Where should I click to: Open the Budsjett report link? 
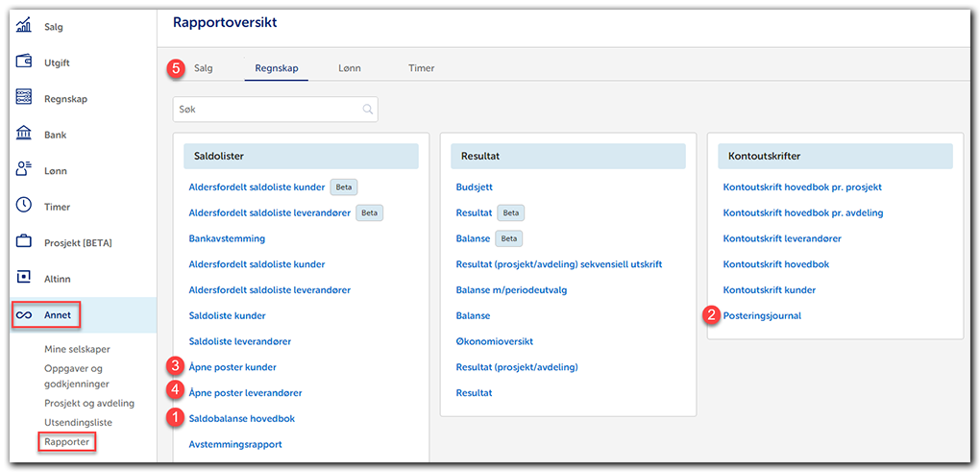474,187
